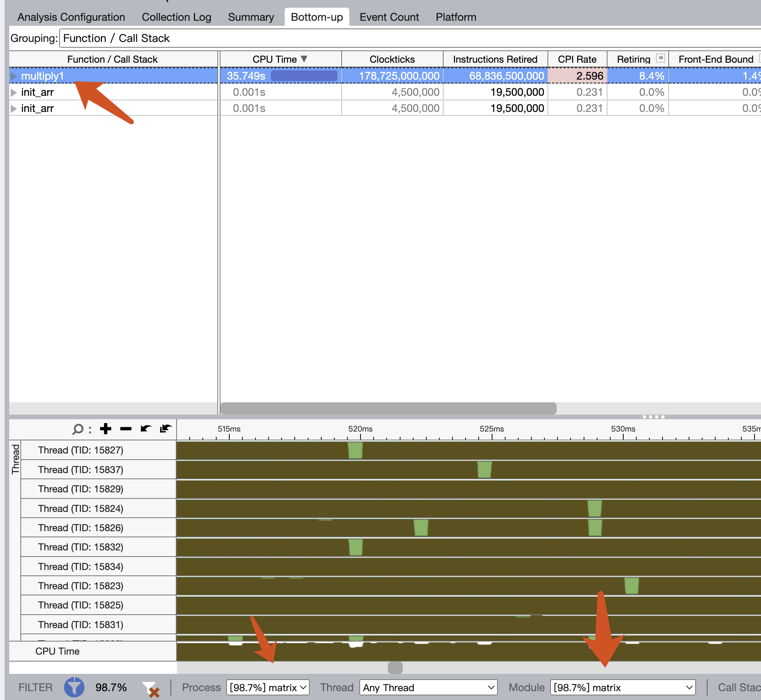The width and height of the screenshot is (761, 700).
Task: Click the sort arrow on the CPU Time column
Action: [x=304, y=59]
